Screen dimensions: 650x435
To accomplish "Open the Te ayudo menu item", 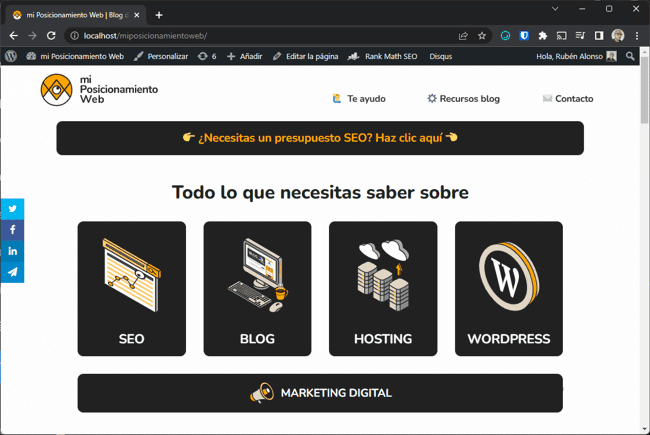I will pos(358,99).
